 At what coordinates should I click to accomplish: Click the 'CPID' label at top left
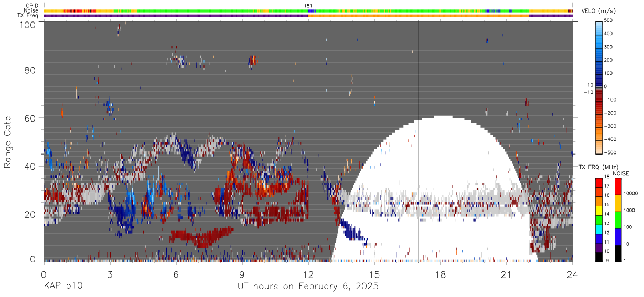pyautogui.click(x=31, y=6)
